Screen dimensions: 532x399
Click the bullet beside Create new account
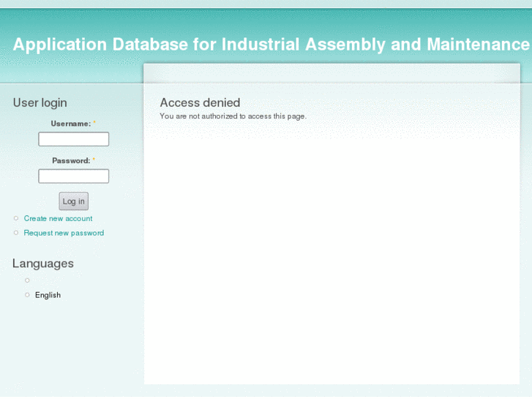(x=16, y=218)
